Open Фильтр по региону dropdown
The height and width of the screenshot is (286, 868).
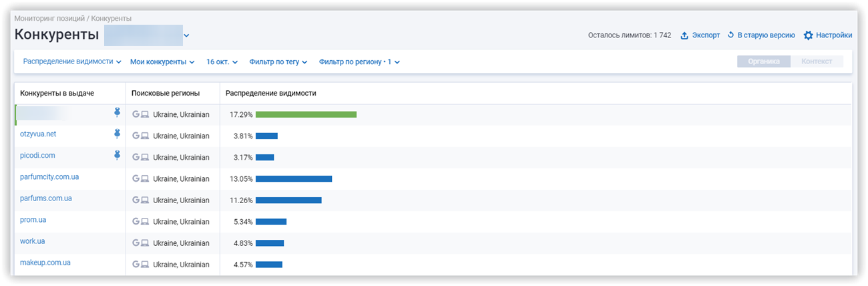pyautogui.click(x=360, y=61)
